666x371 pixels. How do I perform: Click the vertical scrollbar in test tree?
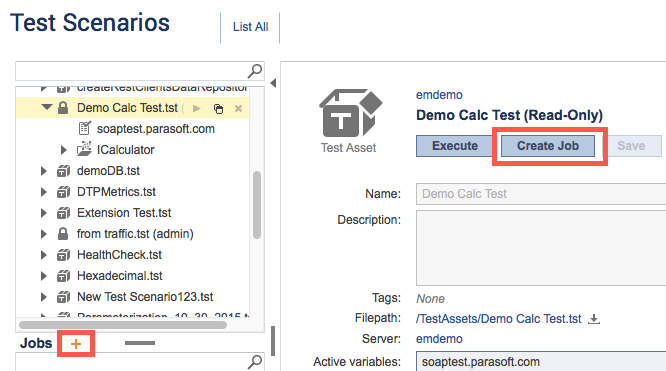[x=257, y=205]
